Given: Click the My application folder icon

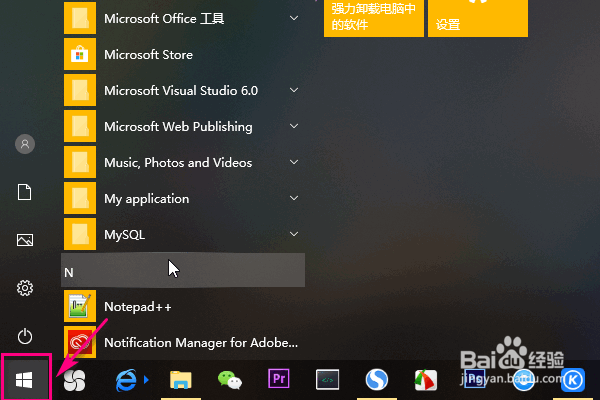Looking at the screenshot, I should (x=80, y=198).
